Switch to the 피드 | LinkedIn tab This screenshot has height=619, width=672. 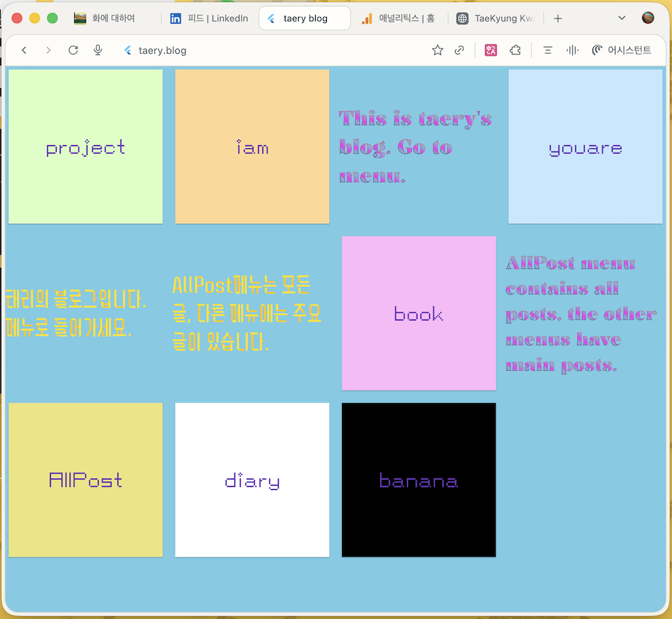point(209,18)
